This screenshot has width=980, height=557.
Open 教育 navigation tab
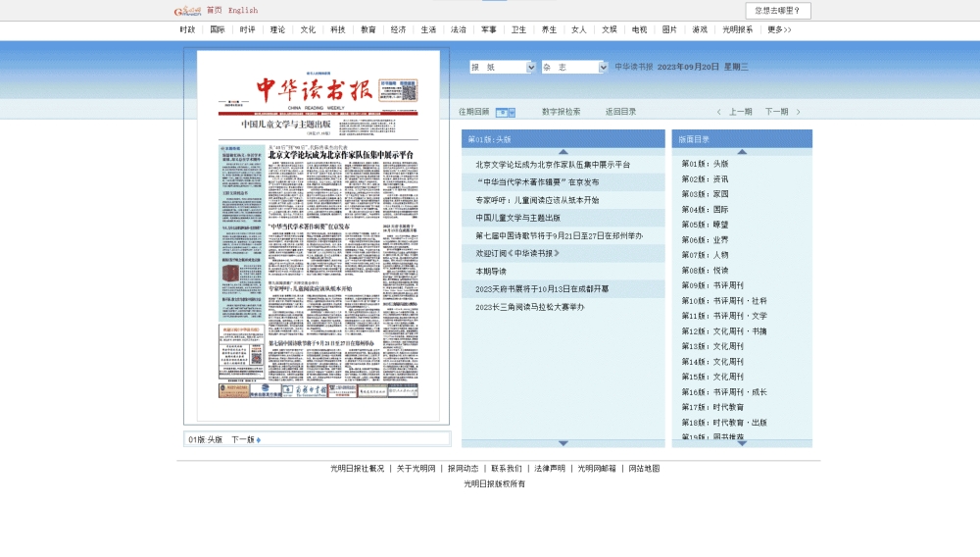point(368,29)
